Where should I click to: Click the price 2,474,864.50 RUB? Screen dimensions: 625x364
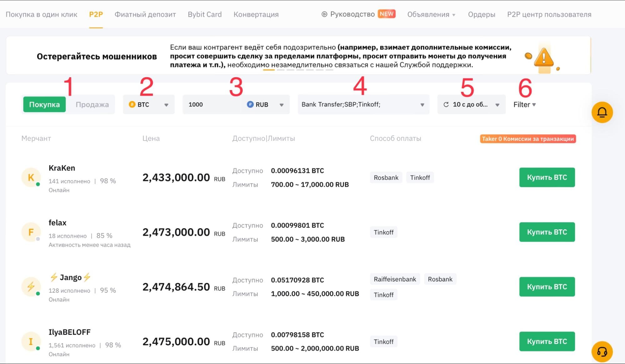[x=184, y=287]
